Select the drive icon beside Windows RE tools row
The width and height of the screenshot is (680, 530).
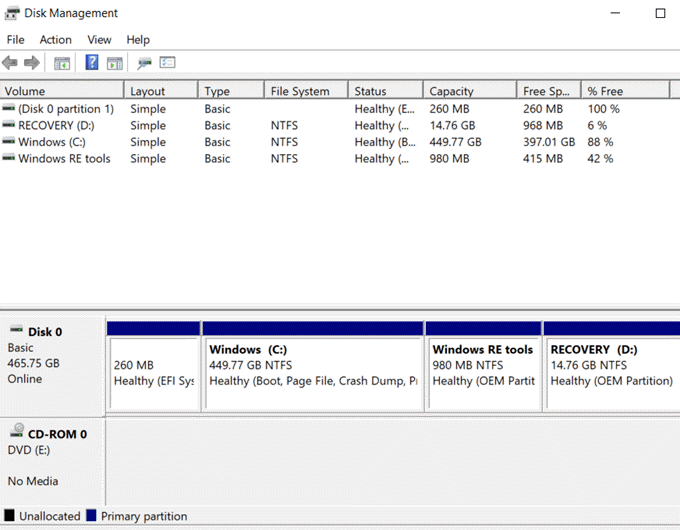coord(8,157)
